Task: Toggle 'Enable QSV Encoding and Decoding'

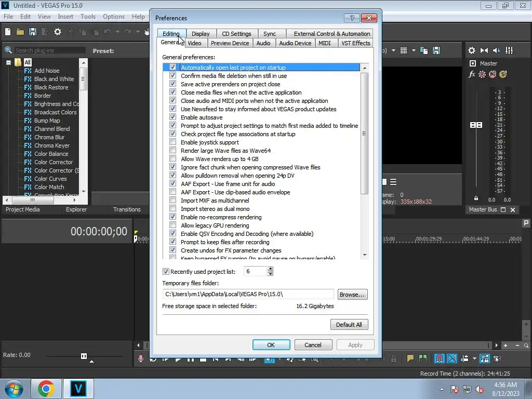Action: click(x=172, y=233)
